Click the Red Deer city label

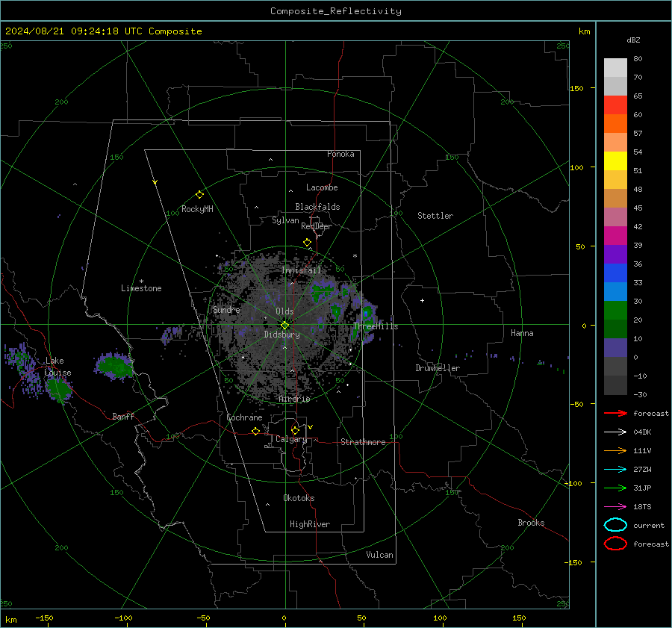point(317,226)
